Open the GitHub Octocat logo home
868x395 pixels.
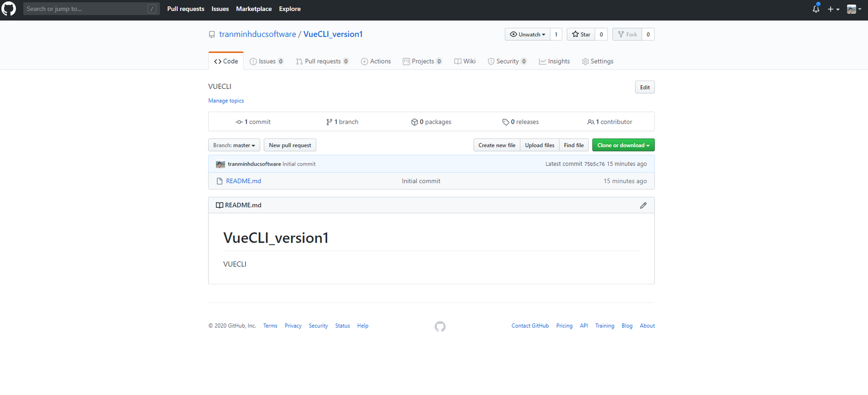pyautogui.click(x=9, y=9)
